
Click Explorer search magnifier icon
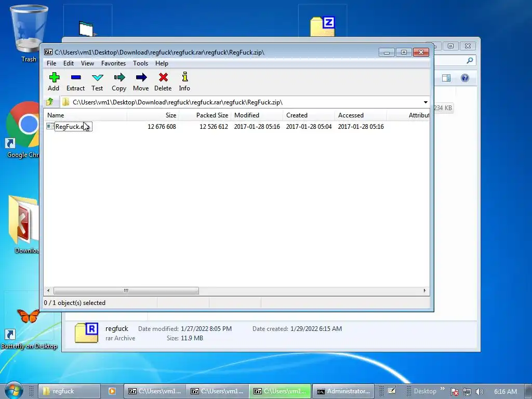pos(470,60)
